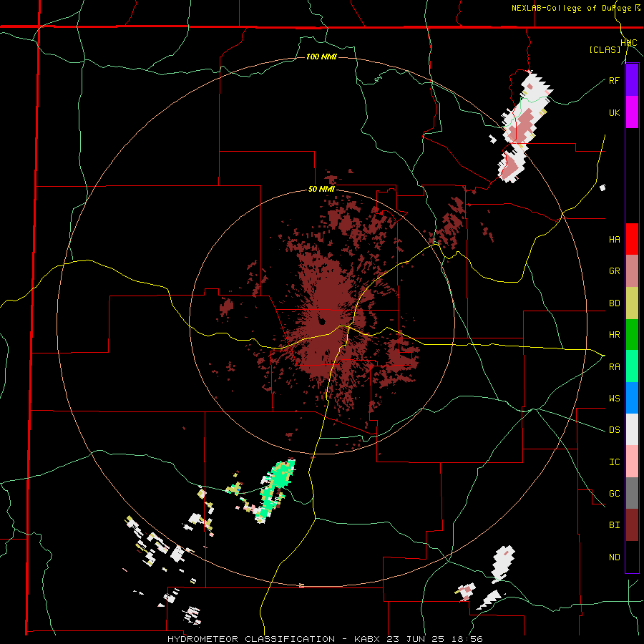Image resolution: width=644 pixels, height=644 pixels.
Task: Click the Hydrometeor Classification KABX timestamp caption
Action: (325, 639)
